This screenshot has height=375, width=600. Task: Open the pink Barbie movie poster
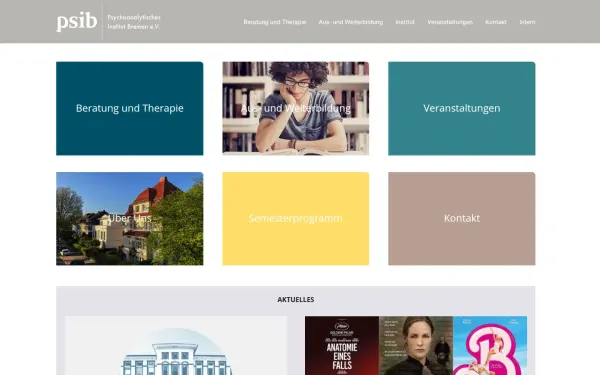pos(490,346)
